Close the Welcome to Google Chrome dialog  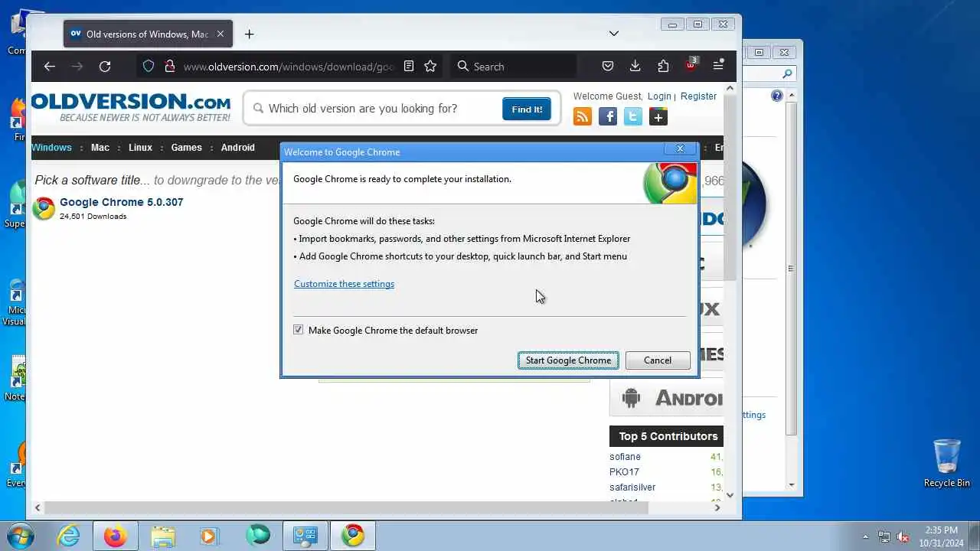tap(680, 149)
